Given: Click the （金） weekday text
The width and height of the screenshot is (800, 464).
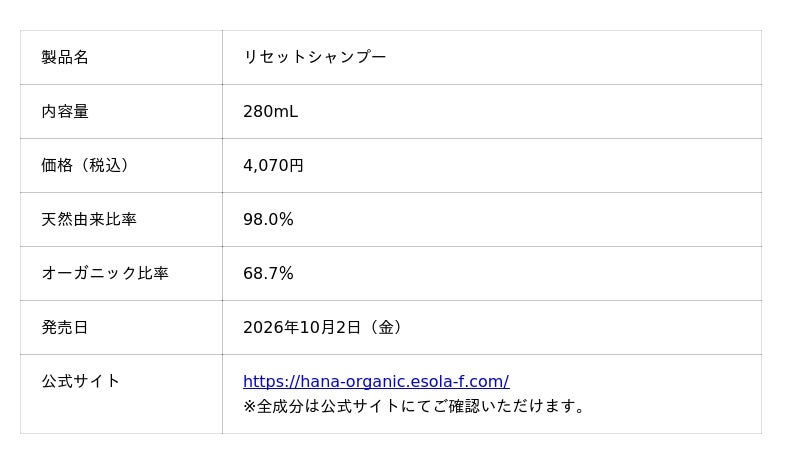Looking at the screenshot, I should click(385, 327).
